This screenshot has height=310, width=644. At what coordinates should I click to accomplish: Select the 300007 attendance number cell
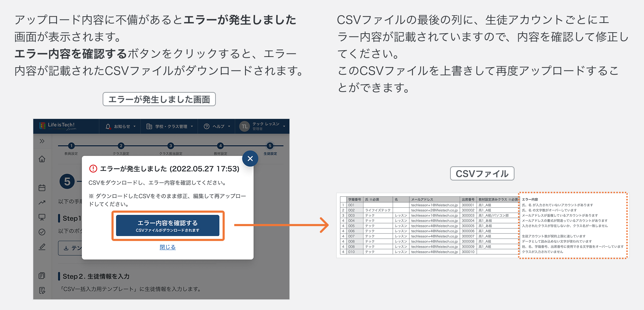(468, 236)
